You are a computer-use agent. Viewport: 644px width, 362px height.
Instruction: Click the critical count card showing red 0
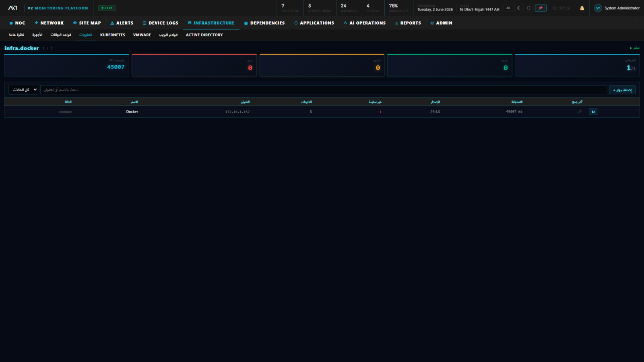[194, 65]
